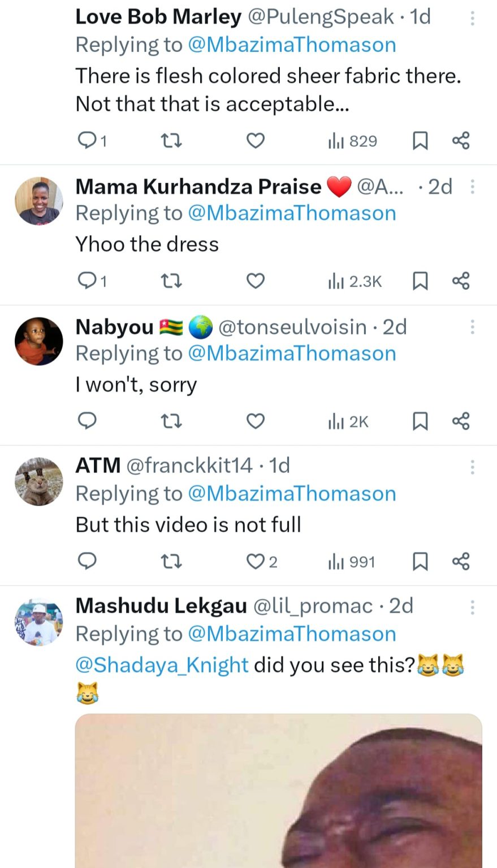This screenshot has width=497, height=868.
Task: View 2.3K views analytics
Action: click(x=355, y=281)
